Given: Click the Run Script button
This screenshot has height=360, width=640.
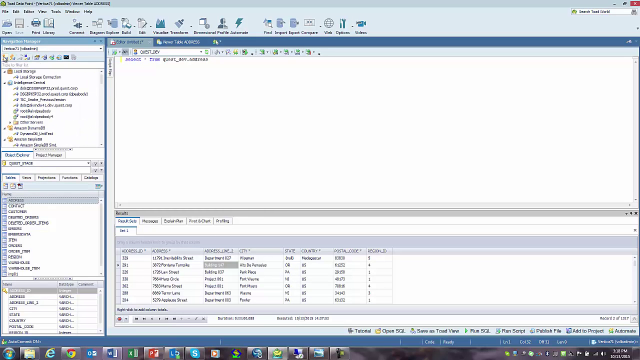Looking at the screenshot, I should [510, 331].
